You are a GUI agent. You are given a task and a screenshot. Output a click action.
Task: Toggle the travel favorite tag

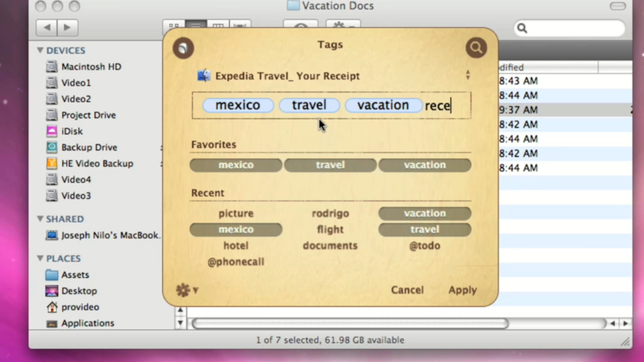pyautogui.click(x=330, y=165)
